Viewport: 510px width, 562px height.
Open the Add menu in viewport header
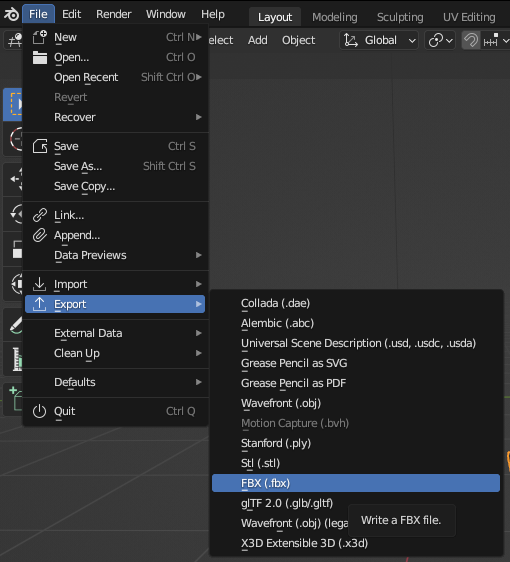pyautogui.click(x=258, y=40)
